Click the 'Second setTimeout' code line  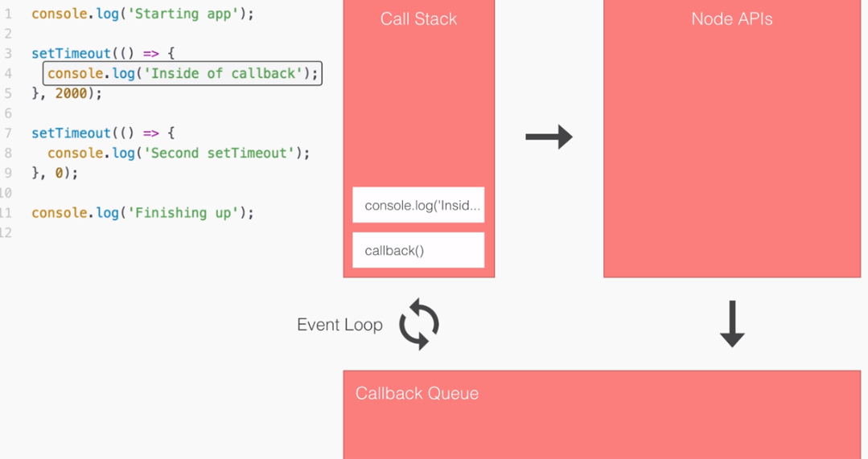178,153
